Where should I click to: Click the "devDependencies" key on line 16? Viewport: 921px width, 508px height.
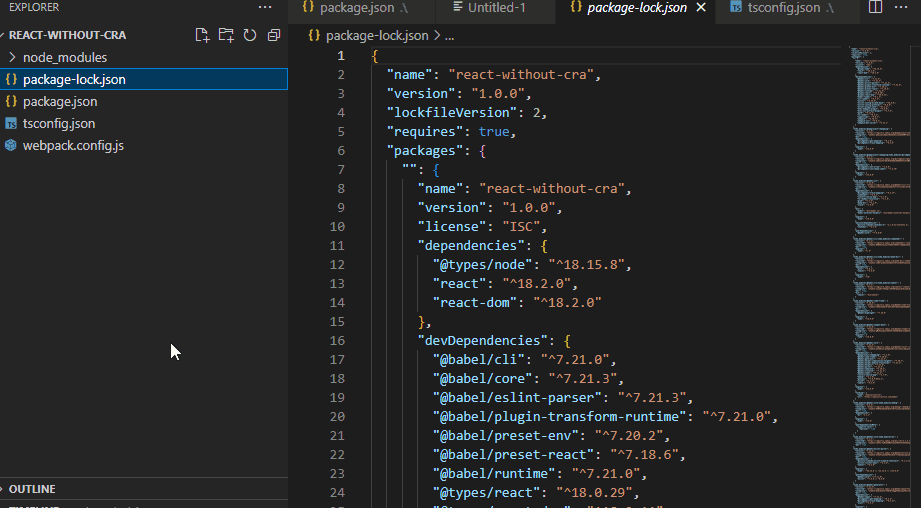482,341
